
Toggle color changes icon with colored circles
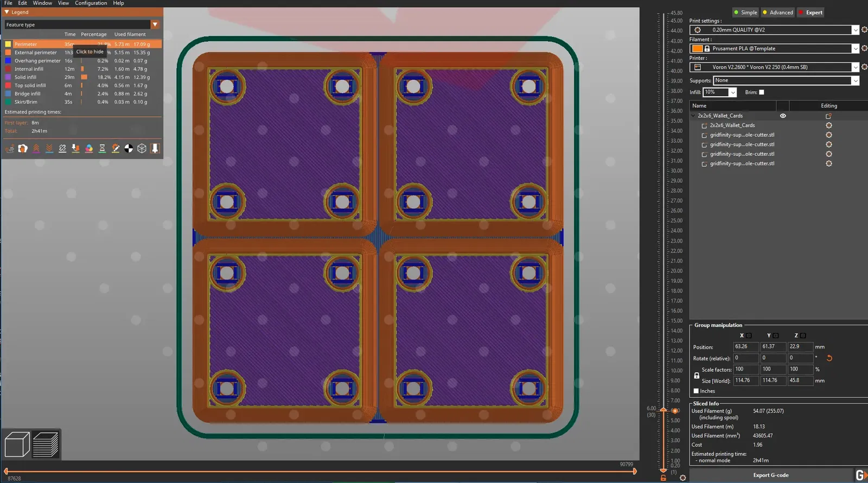[89, 149]
